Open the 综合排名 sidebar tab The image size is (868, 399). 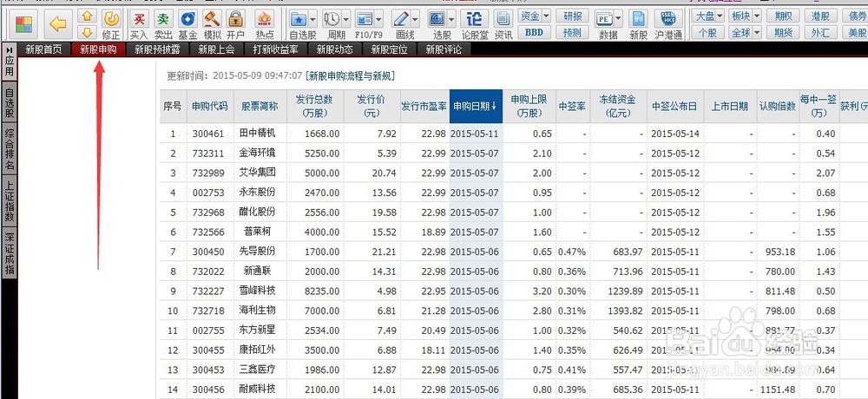(10, 148)
